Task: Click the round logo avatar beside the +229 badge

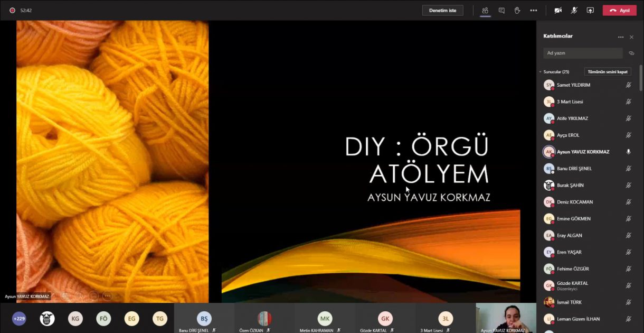Action: point(48,318)
